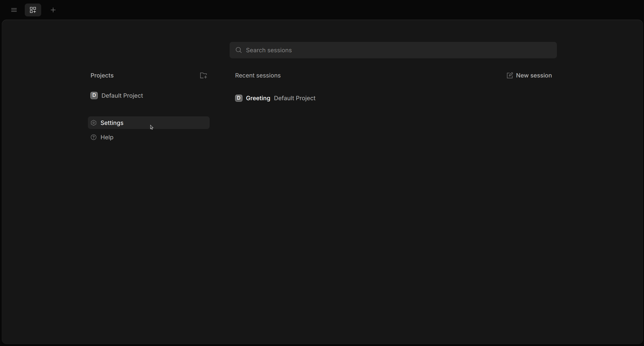The height and width of the screenshot is (346, 644).
Task: Open the hamburger menu icon
Action: click(14, 10)
